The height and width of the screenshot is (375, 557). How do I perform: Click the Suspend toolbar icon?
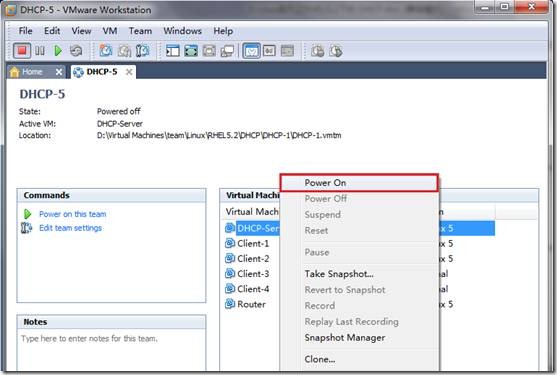click(x=39, y=51)
